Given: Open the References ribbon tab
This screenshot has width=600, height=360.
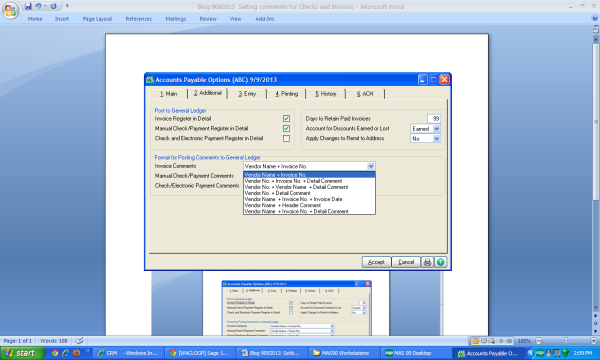Looking at the screenshot, I should [x=139, y=19].
